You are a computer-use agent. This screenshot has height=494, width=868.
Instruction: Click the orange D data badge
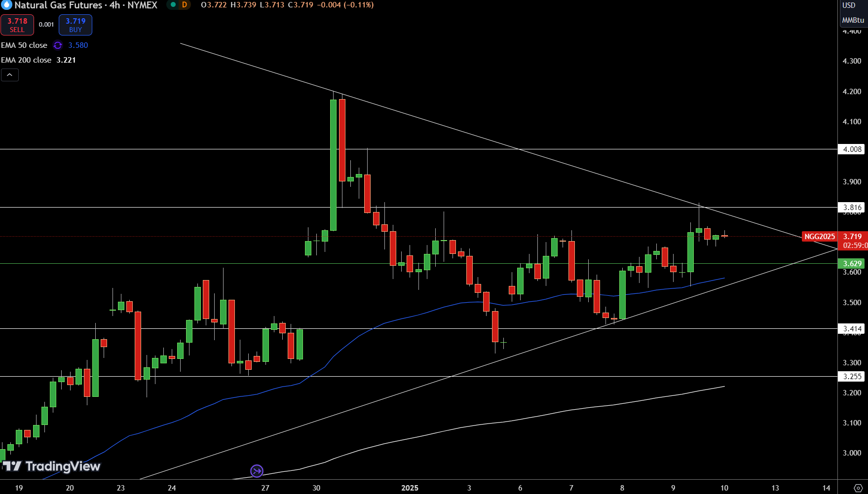tap(185, 5)
